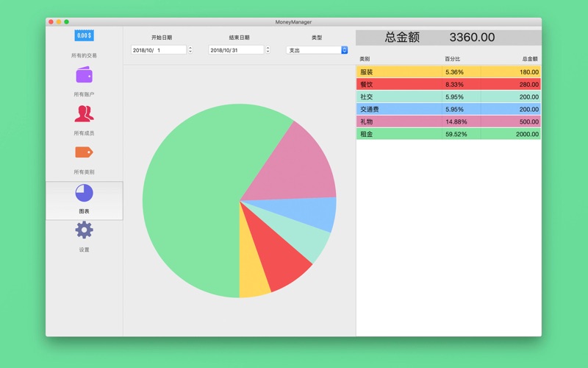The image size is (588, 368).
Task: Click the 总金额 heading in gray banner
Action: pyautogui.click(x=402, y=38)
